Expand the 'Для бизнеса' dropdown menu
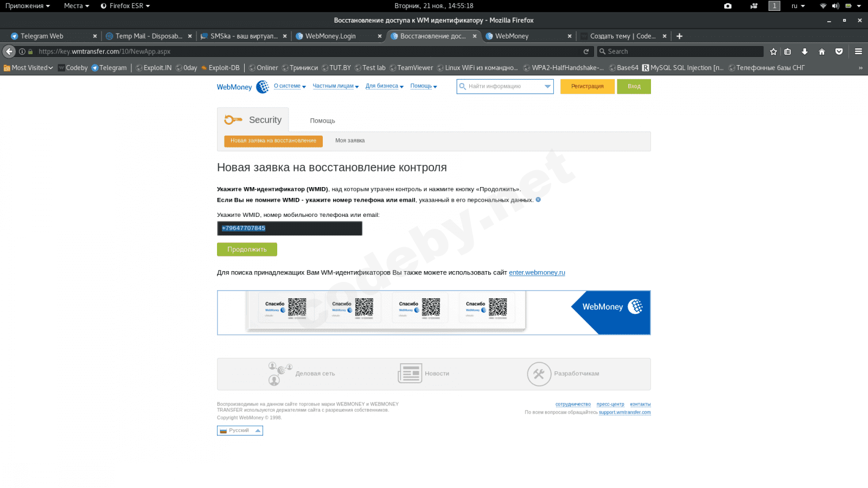The image size is (868, 488). coord(385,86)
